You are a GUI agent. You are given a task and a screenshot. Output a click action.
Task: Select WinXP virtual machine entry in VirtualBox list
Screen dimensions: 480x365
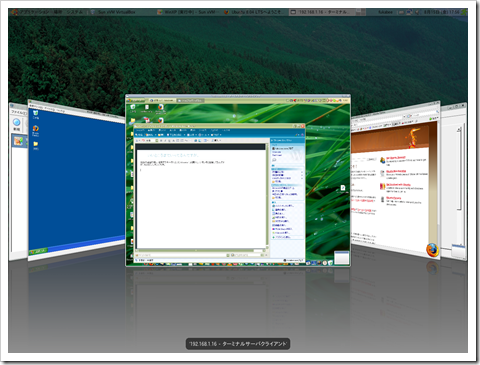tap(19, 140)
